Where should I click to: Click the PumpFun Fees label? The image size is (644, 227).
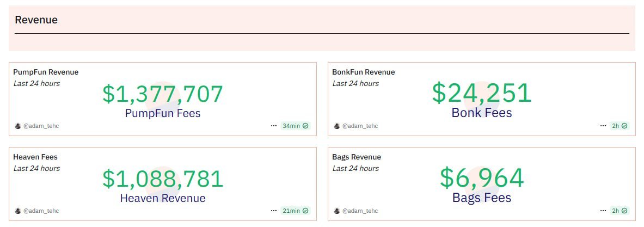tap(163, 113)
